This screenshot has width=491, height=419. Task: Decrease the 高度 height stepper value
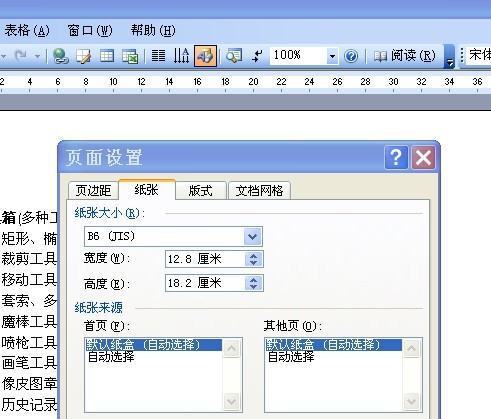(x=253, y=287)
